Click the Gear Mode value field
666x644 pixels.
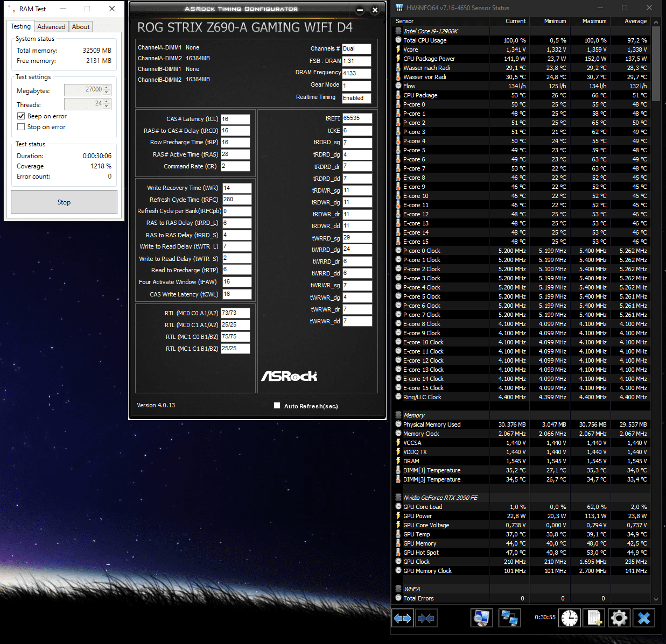coord(356,86)
